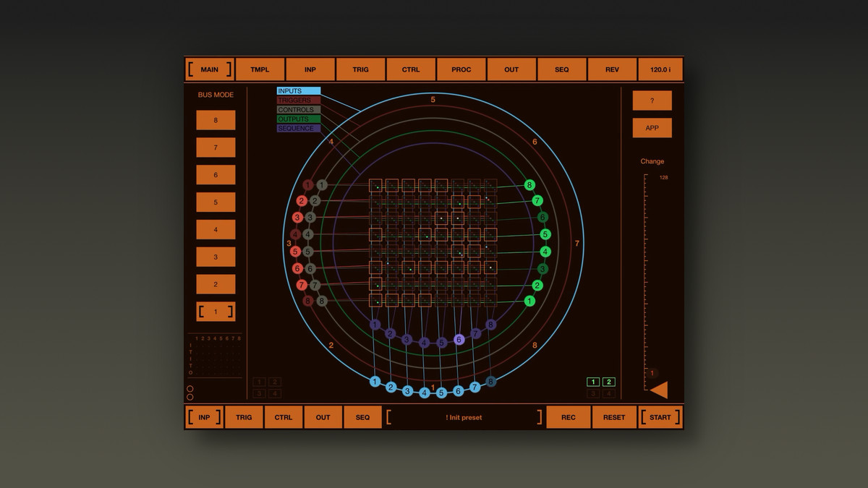The width and height of the screenshot is (868, 488).
Task: Open the Init preset selector
Action: point(464,417)
